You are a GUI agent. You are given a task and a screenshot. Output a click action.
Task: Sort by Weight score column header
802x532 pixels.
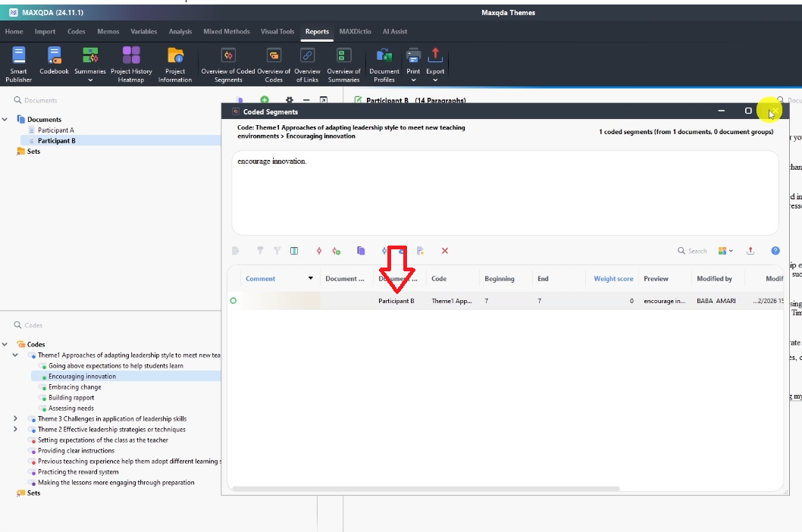click(x=613, y=279)
